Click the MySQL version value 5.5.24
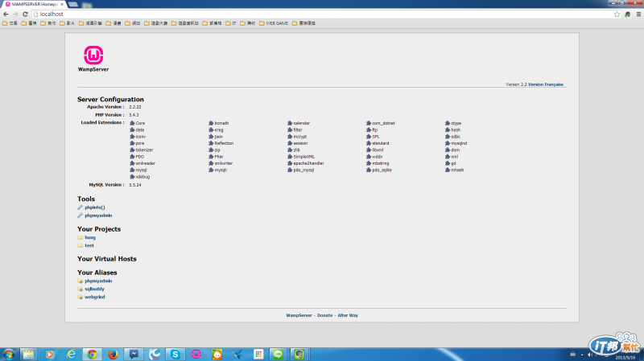The width and height of the screenshot is (644, 361). 135,185
